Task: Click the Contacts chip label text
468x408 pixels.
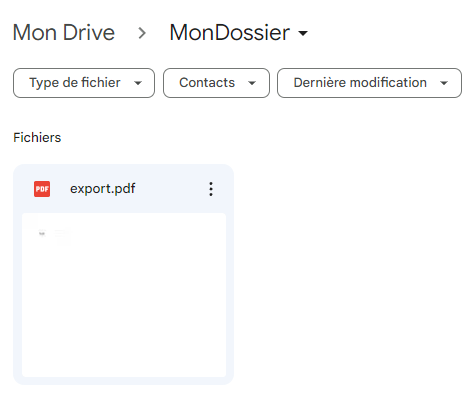Action: click(x=207, y=83)
